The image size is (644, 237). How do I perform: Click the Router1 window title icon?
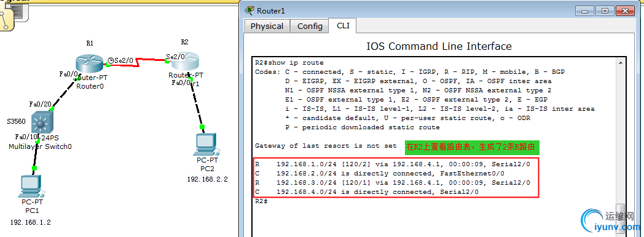click(x=249, y=10)
